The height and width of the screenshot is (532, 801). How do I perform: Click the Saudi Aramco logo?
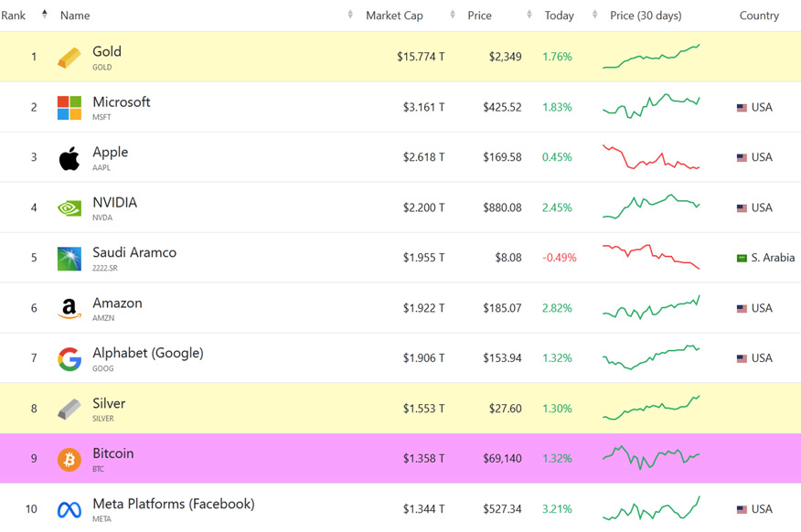click(69, 259)
